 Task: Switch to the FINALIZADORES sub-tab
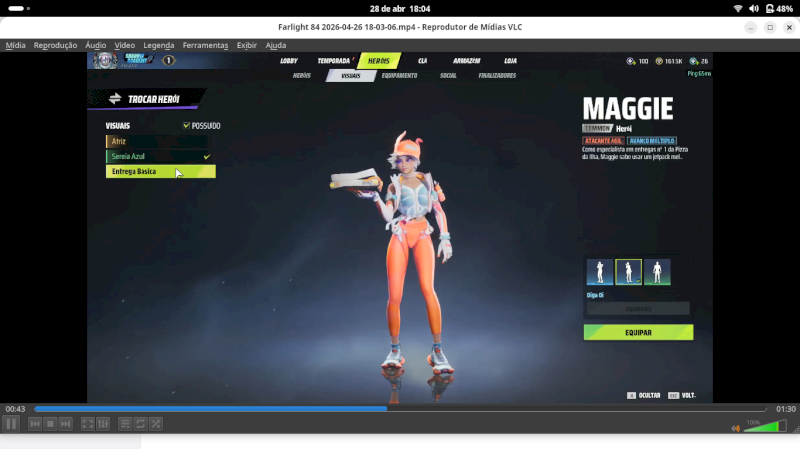497,76
